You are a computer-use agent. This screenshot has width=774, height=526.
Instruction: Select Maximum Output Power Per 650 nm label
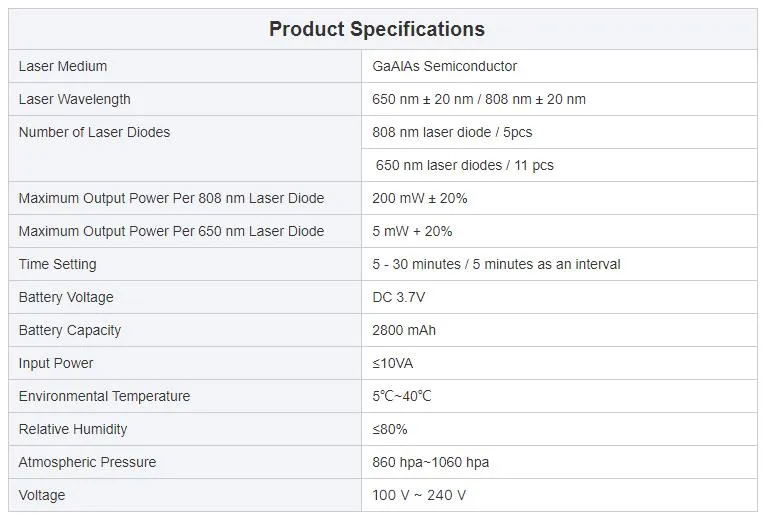(171, 231)
